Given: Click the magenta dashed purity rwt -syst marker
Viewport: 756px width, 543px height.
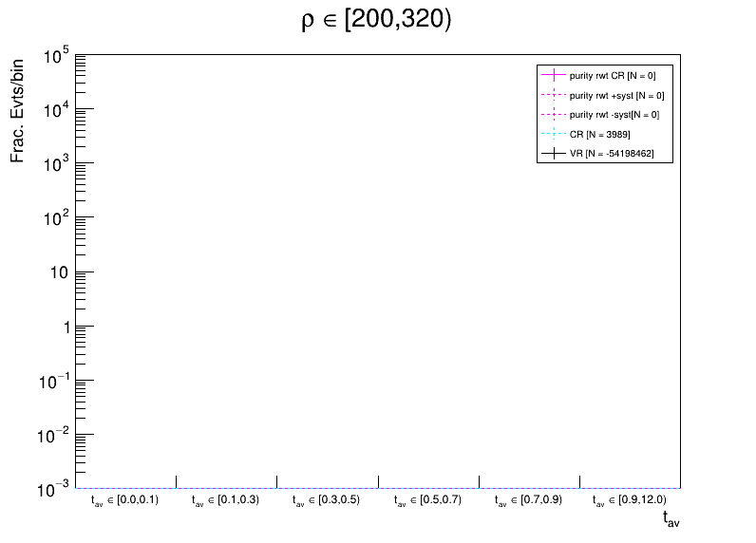Looking at the screenshot, I should (553, 114).
